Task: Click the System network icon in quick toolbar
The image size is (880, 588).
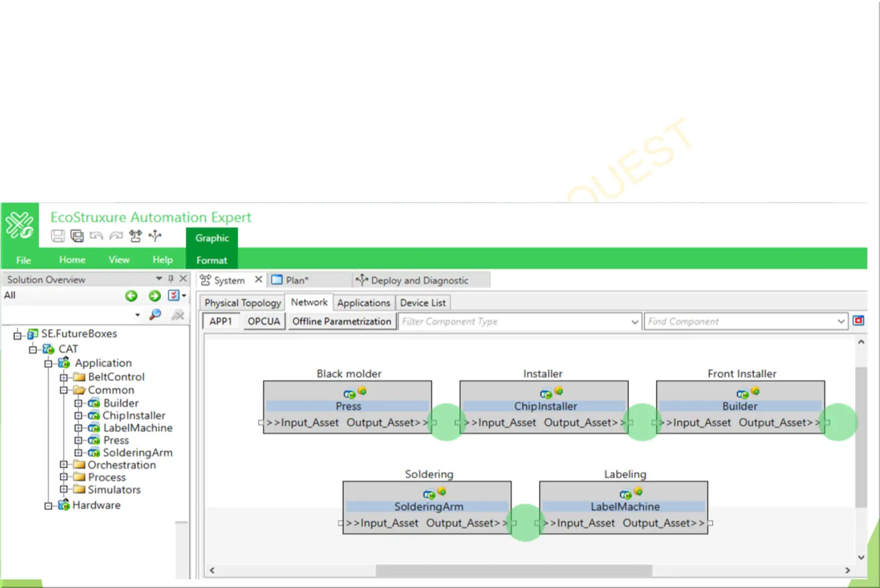Action: click(x=136, y=236)
